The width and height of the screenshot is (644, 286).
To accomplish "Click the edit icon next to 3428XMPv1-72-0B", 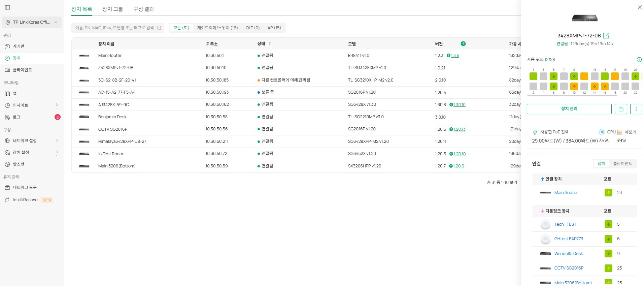I will coord(606,36).
